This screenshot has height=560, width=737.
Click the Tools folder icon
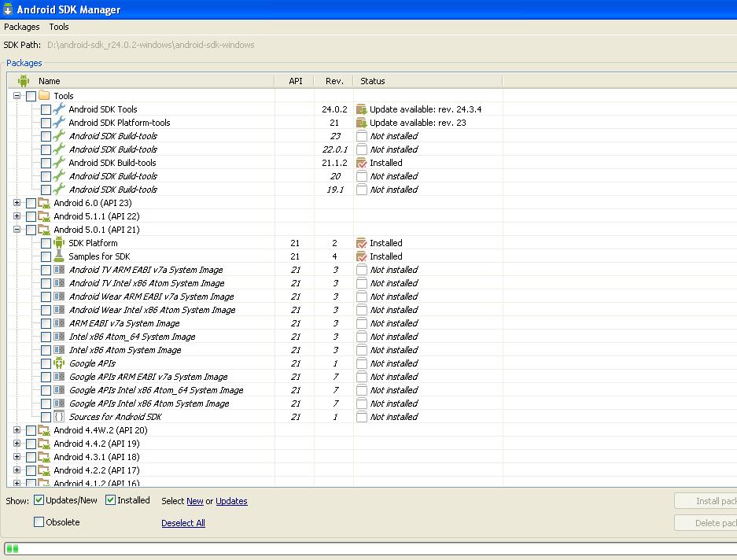[x=44, y=95]
